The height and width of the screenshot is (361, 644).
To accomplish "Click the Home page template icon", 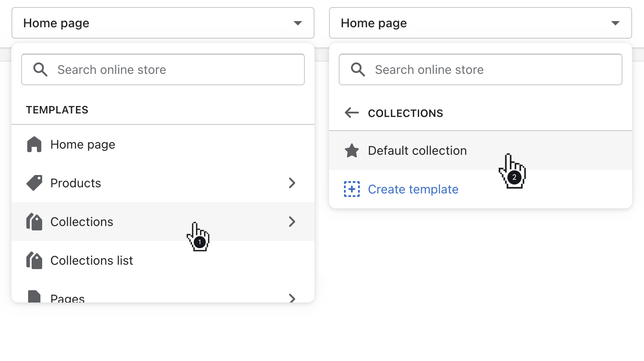I will pyautogui.click(x=34, y=144).
